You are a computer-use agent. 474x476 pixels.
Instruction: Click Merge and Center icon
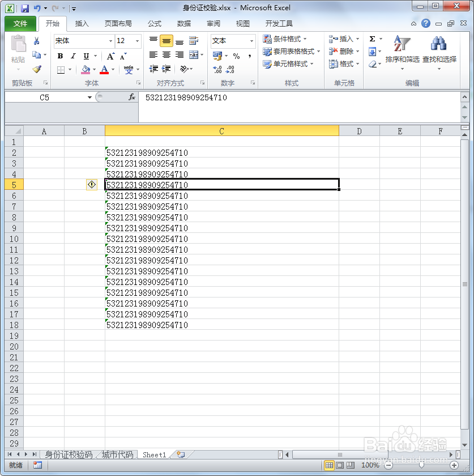point(194,55)
